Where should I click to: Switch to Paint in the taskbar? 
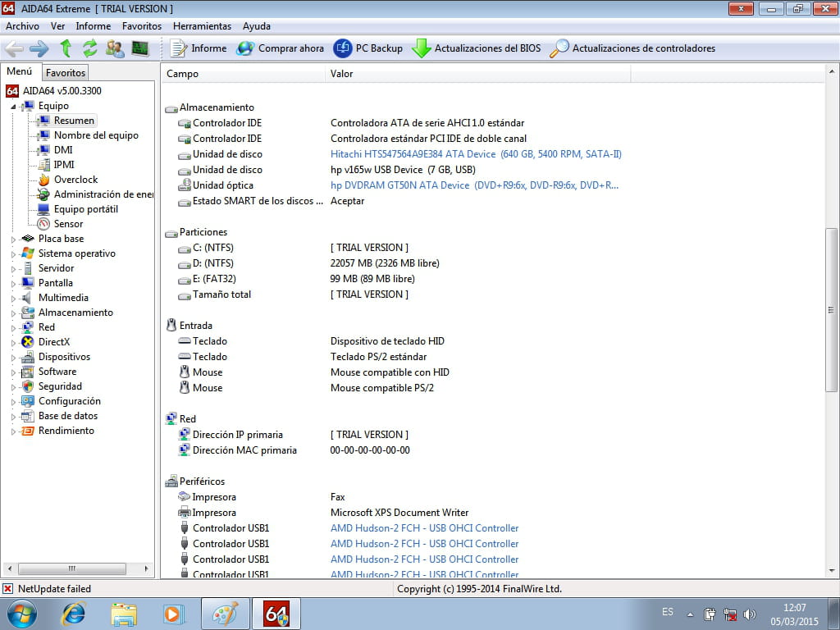(225, 614)
